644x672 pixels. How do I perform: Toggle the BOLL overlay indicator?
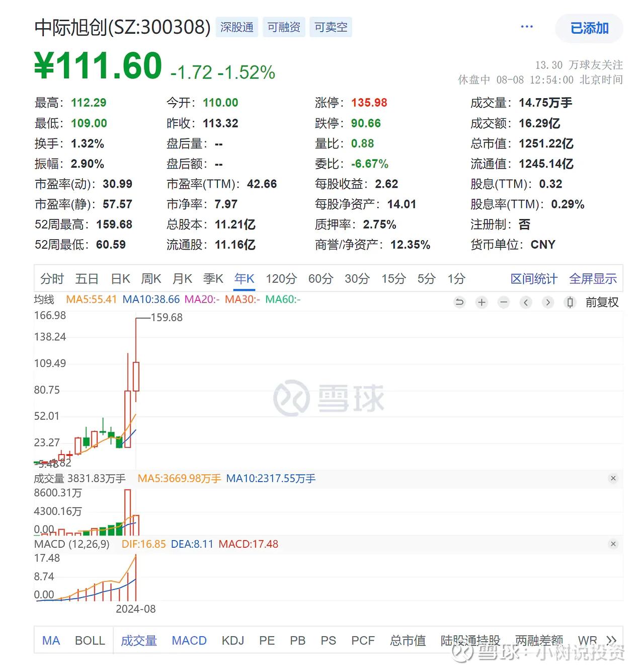point(90,640)
